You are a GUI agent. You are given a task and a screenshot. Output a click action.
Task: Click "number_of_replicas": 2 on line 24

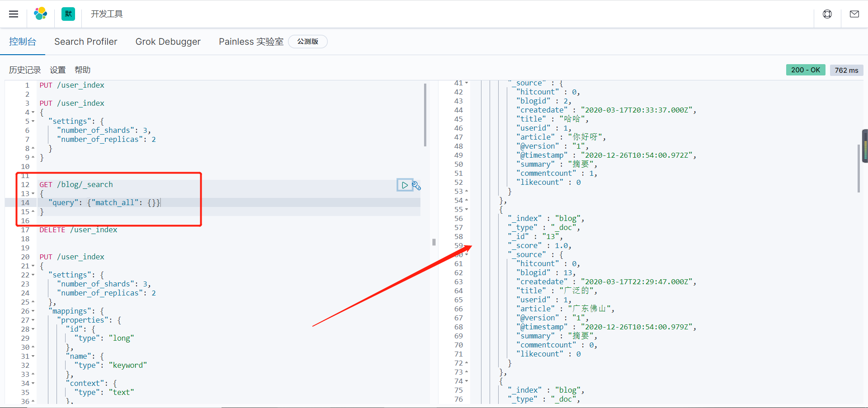point(106,293)
